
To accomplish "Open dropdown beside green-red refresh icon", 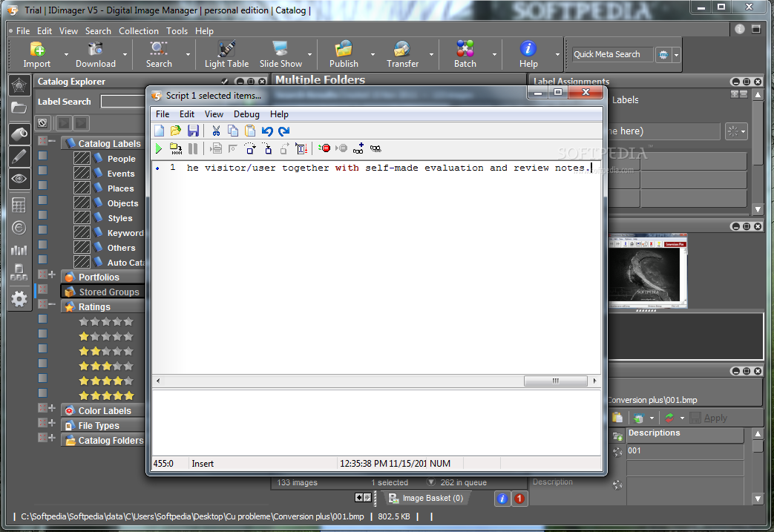I will click(x=682, y=418).
